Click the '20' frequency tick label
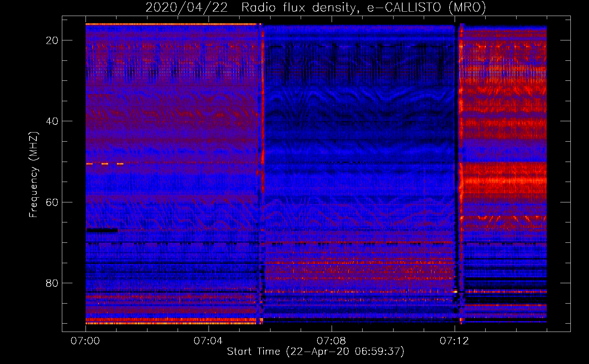This screenshot has height=364, width=589. point(52,40)
